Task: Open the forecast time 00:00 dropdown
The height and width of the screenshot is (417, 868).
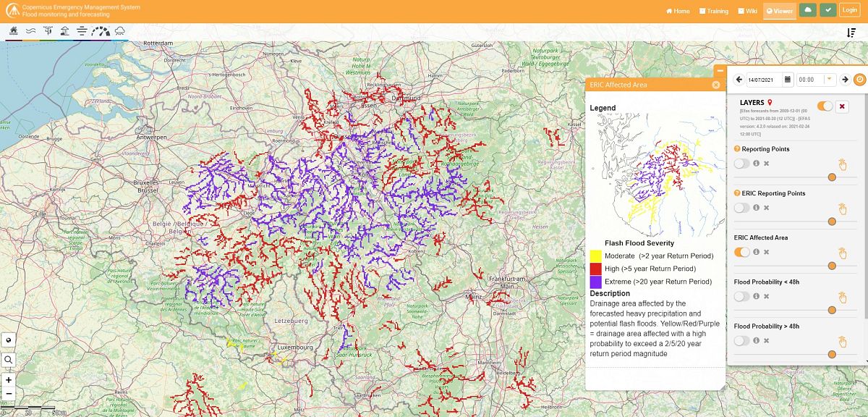Action: click(x=830, y=80)
